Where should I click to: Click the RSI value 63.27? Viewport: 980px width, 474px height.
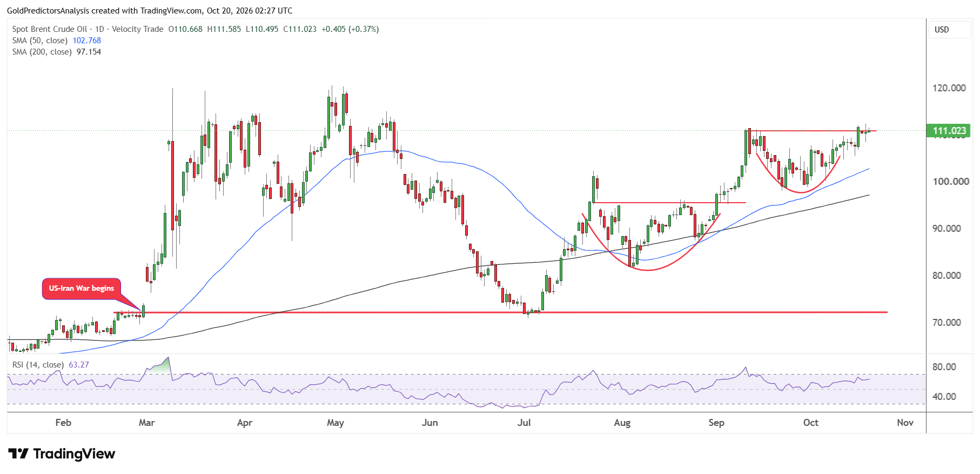pyautogui.click(x=79, y=365)
